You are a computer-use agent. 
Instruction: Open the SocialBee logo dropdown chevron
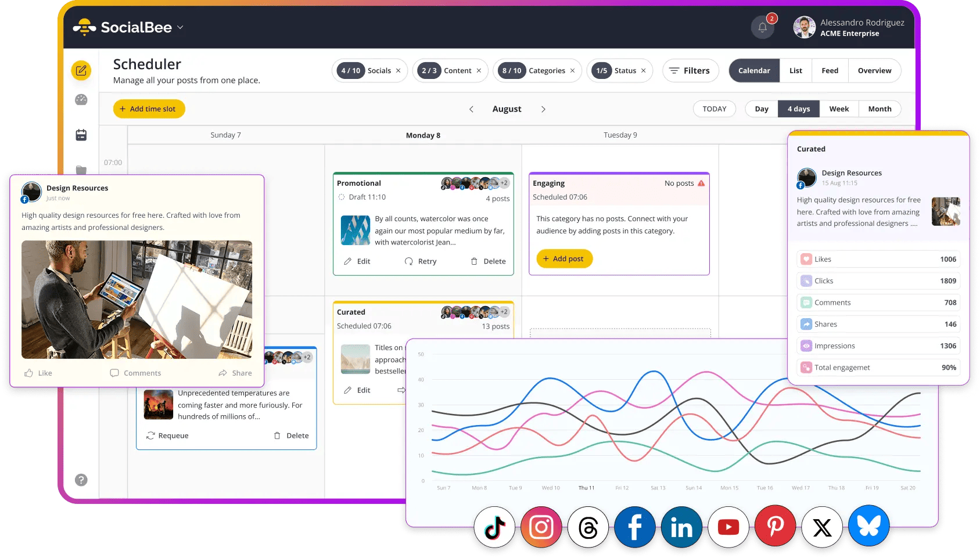[180, 27]
